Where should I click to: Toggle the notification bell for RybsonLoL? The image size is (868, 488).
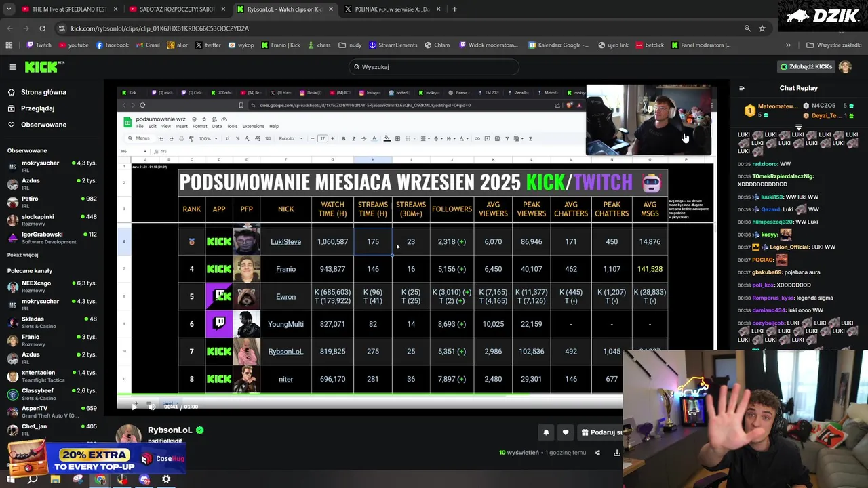[x=546, y=432]
